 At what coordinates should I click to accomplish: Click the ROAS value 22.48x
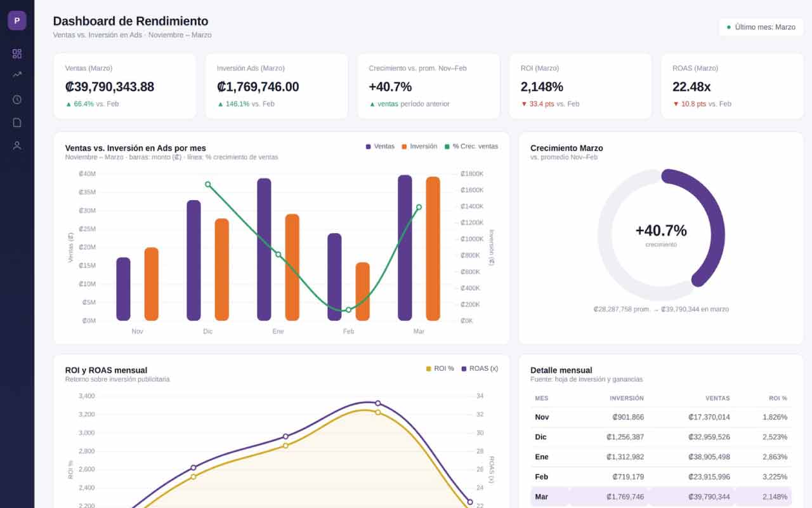click(x=691, y=87)
